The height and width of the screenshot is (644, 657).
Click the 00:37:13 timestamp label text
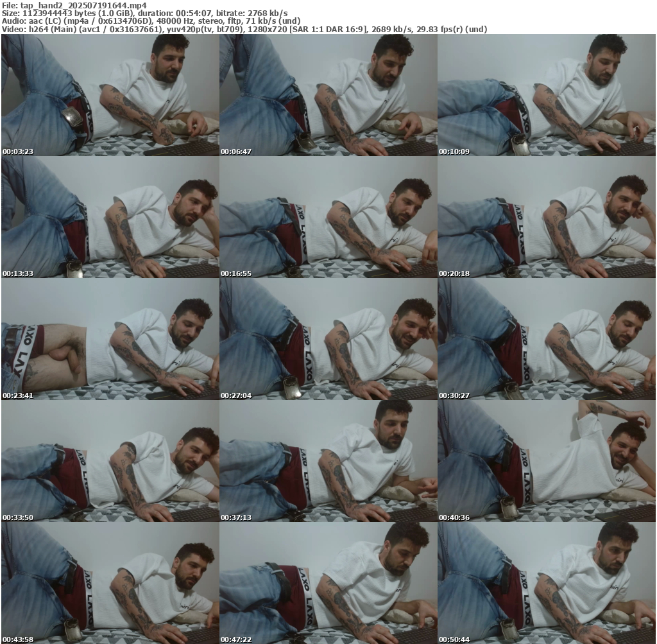(236, 518)
